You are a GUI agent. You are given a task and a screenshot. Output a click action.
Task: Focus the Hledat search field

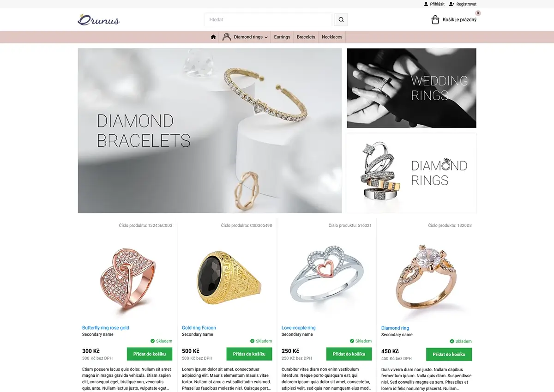coord(268,20)
